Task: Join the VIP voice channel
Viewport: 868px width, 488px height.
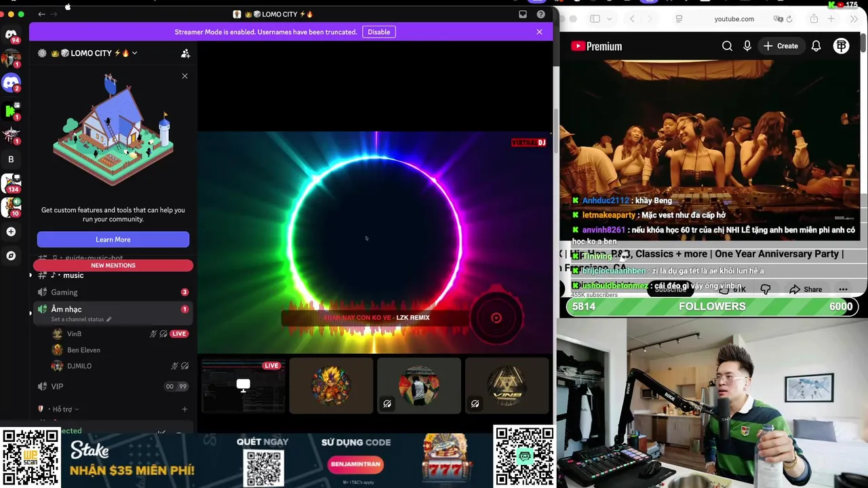Action: (x=112, y=386)
